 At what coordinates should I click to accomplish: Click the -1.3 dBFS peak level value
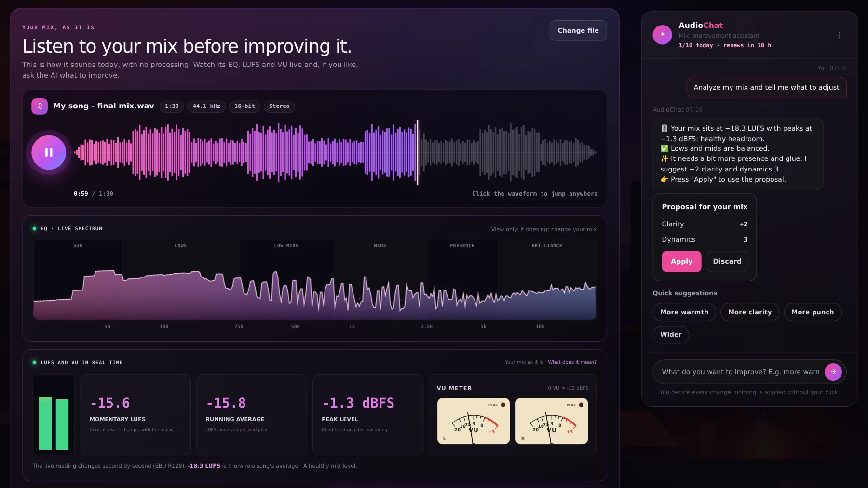(x=358, y=403)
